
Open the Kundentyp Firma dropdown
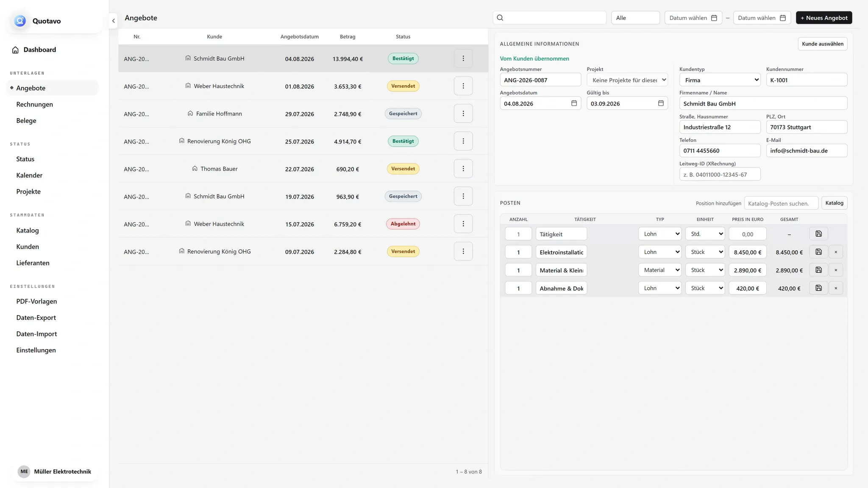(720, 80)
